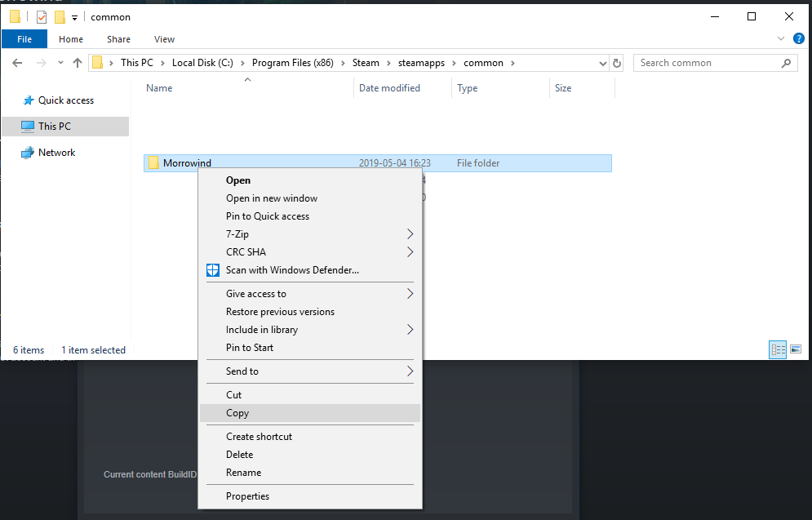Sort by the Type column header
The image size is (812, 520).
(x=467, y=88)
